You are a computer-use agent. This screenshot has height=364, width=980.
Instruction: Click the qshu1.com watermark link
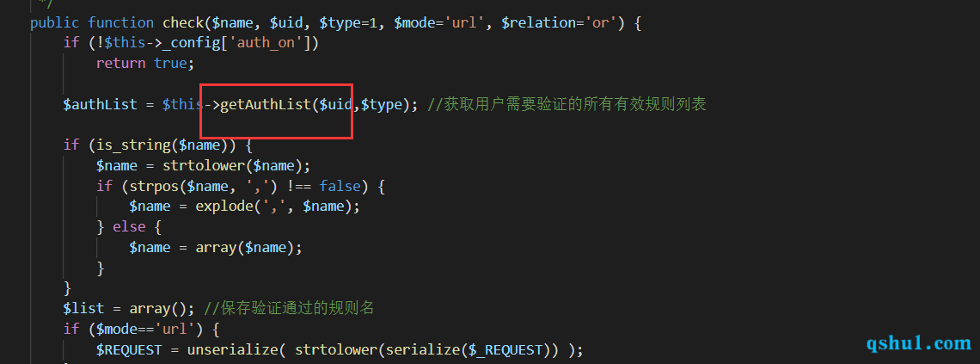[x=919, y=342]
